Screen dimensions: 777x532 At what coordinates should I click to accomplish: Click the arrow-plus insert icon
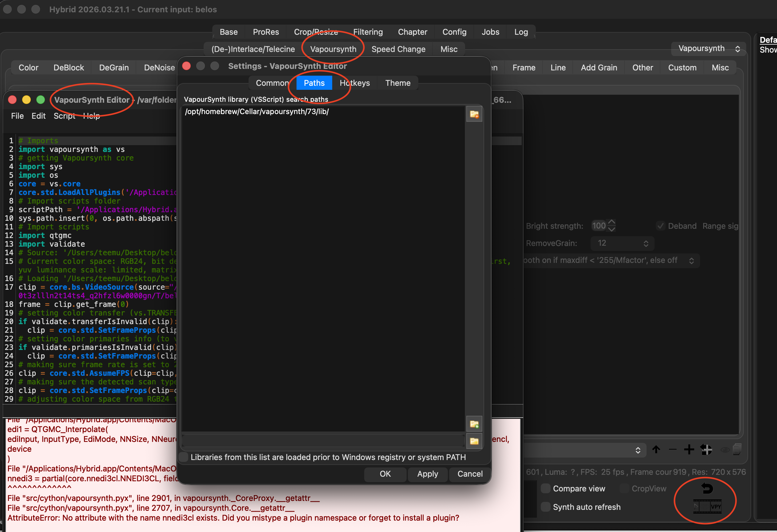pyautogui.click(x=706, y=450)
